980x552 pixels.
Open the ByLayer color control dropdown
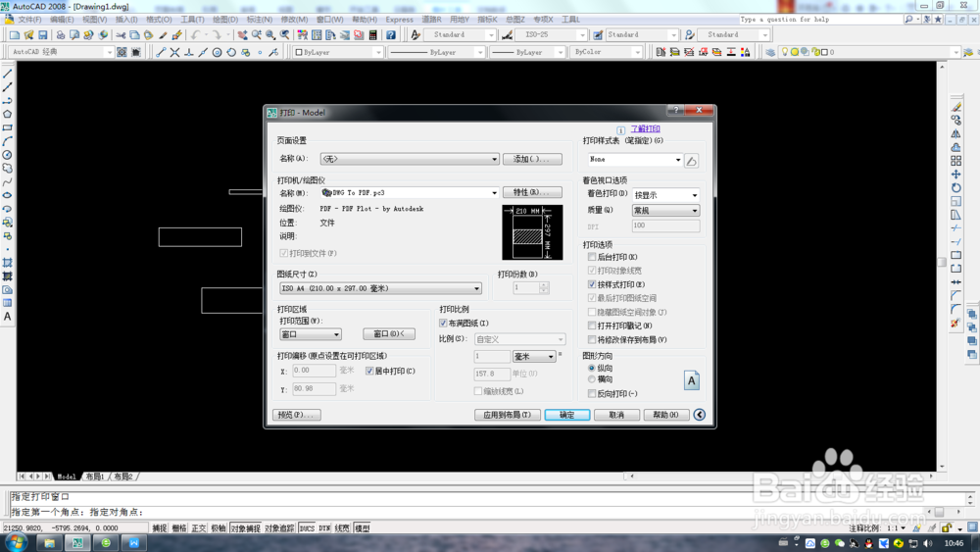tap(337, 53)
